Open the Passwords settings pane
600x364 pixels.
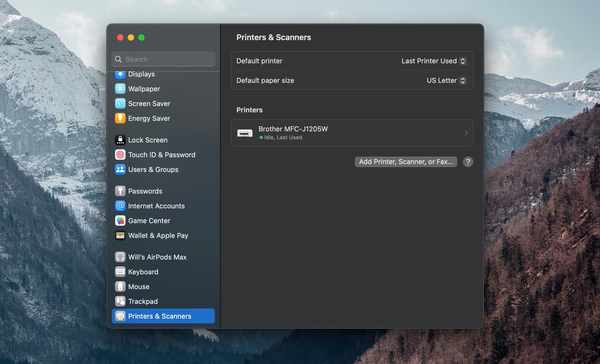click(x=145, y=191)
